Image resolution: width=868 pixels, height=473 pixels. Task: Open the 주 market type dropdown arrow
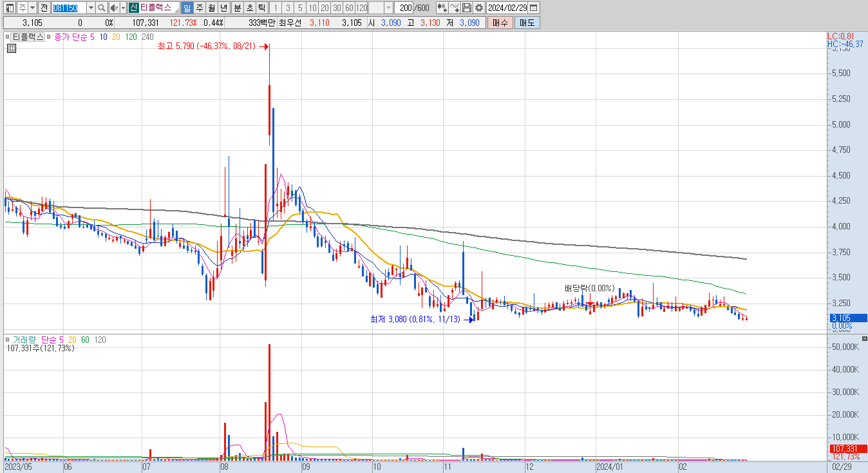point(32,8)
